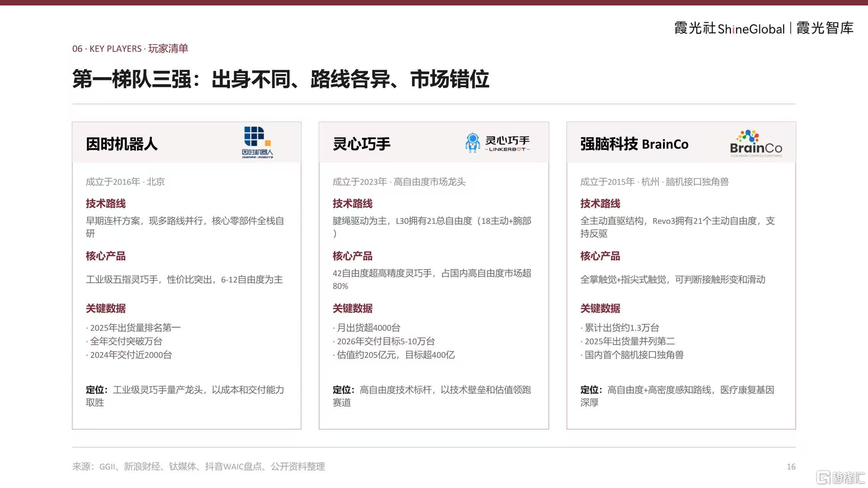
Task: Click 技术路线 heading in 因时机器人 card
Action: click(x=106, y=204)
